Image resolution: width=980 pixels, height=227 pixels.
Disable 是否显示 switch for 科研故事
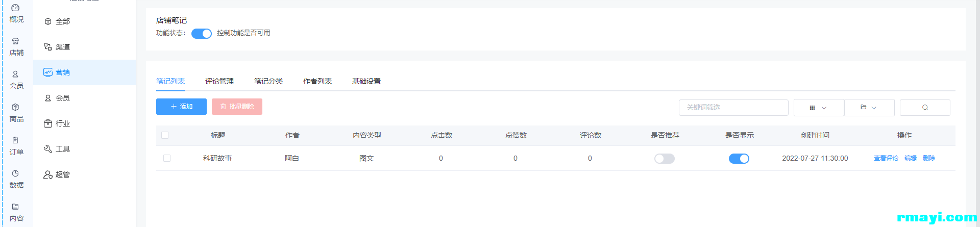coord(739,159)
